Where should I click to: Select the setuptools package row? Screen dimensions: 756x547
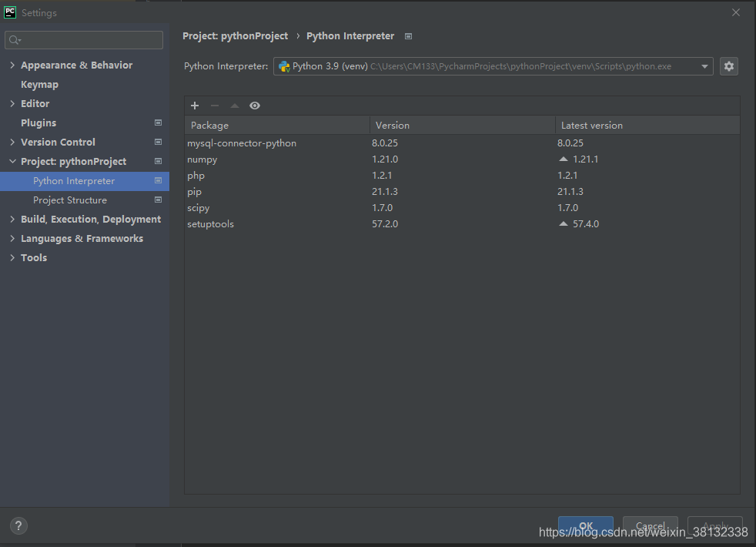tap(462, 224)
